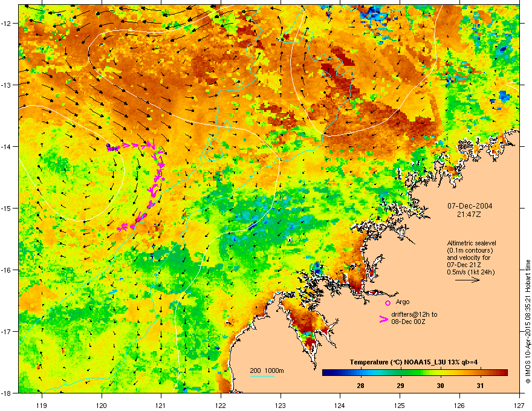Screen dimensions: 532x411
Task: Click latitude axis label -13
Action: (x=7, y=85)
